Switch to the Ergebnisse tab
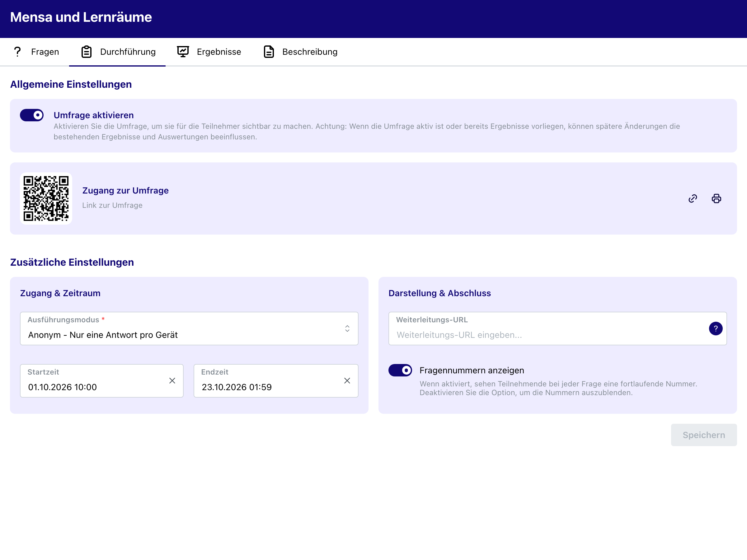747x560 pixels. (209, 52)
